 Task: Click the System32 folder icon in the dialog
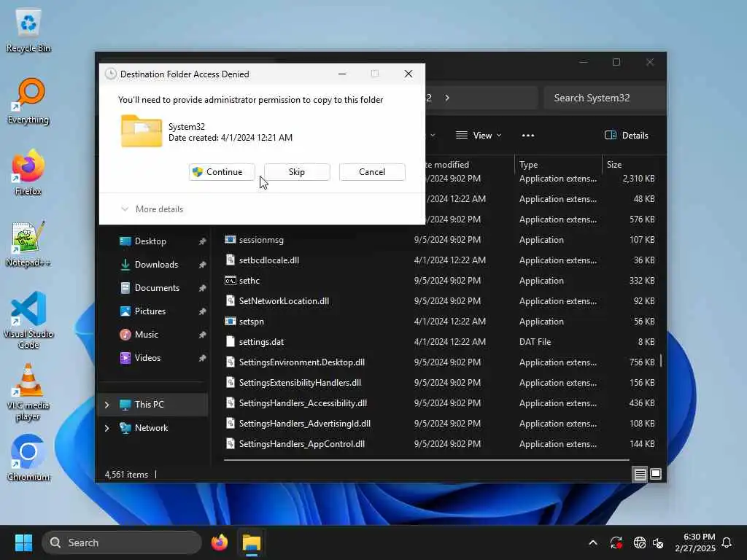[142, 131]
